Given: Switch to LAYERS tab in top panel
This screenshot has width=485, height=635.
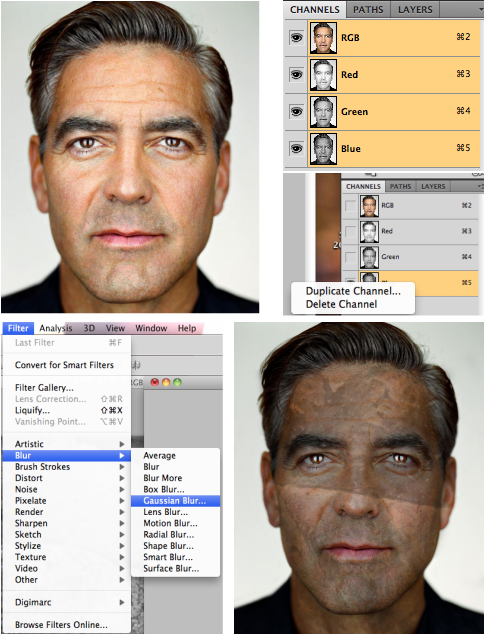Looking at the screenshot, I should pos(415,9).
